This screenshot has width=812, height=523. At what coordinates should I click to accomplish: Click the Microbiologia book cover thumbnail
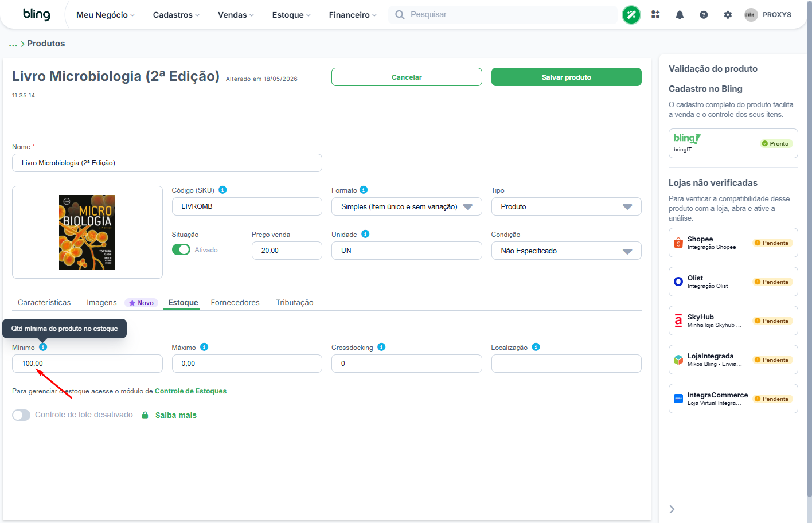click(x=87, y=232)
